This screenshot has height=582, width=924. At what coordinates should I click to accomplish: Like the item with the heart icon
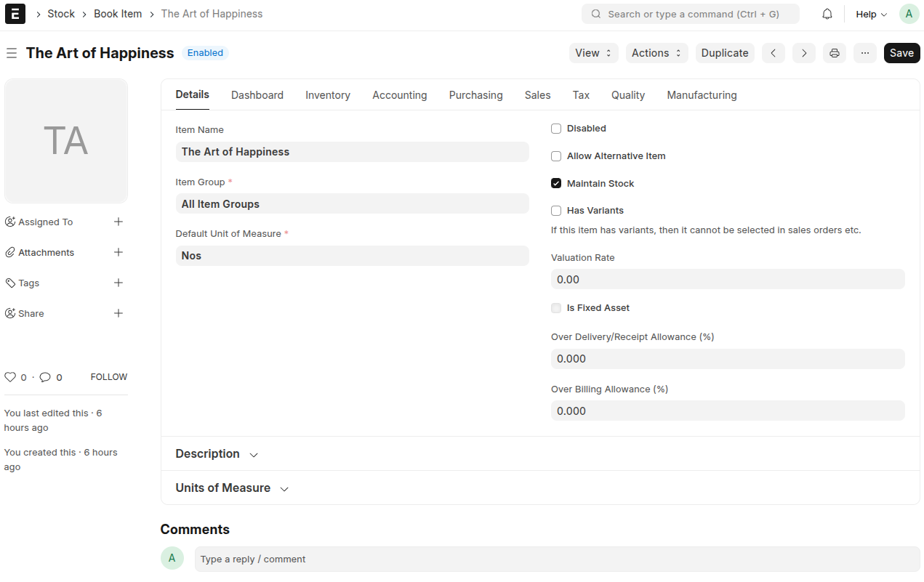(10, 376)
